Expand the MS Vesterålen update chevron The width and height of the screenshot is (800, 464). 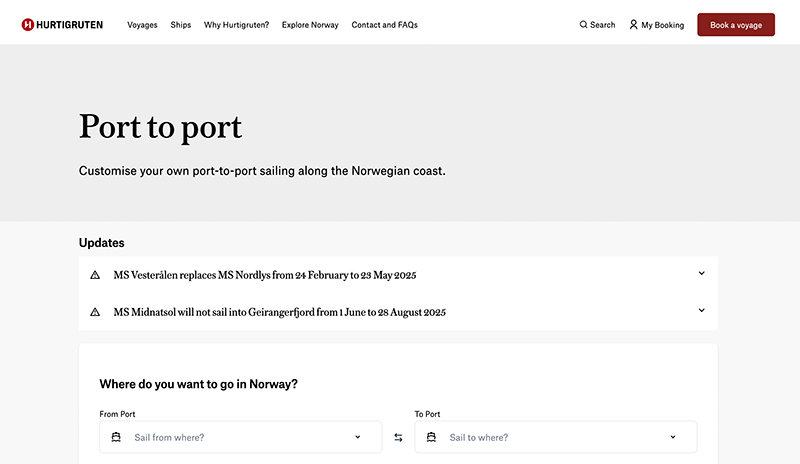(x=702, y=273)
